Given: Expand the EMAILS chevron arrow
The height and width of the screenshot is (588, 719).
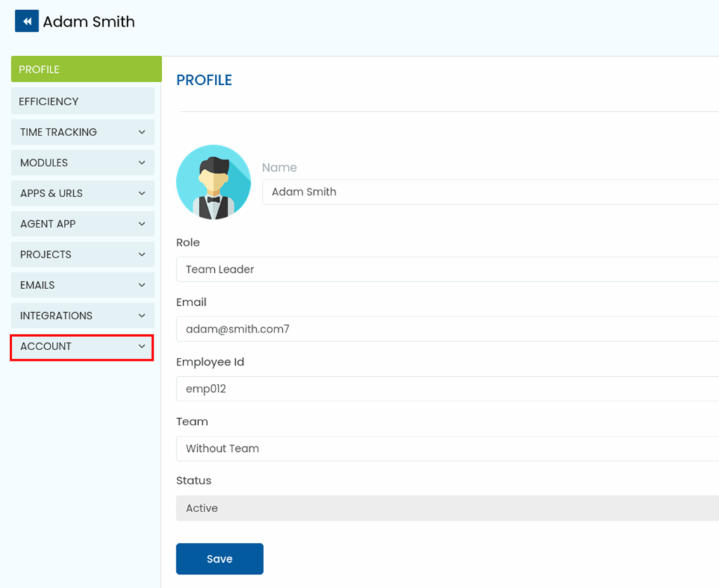Looking at the screenshot, I should (142, 285).
